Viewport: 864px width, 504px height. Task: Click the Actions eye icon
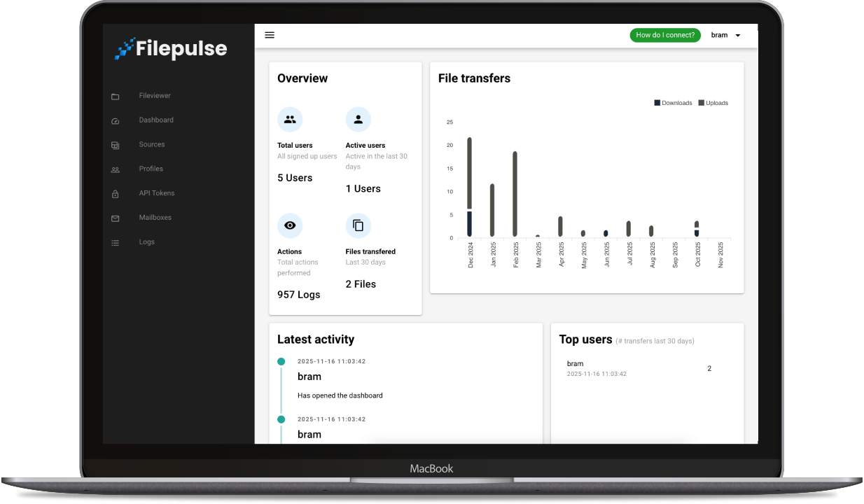point(290,225)
